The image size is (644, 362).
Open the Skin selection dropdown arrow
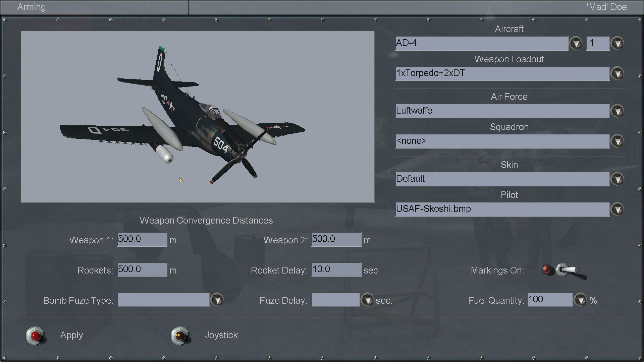coord(618,179)
